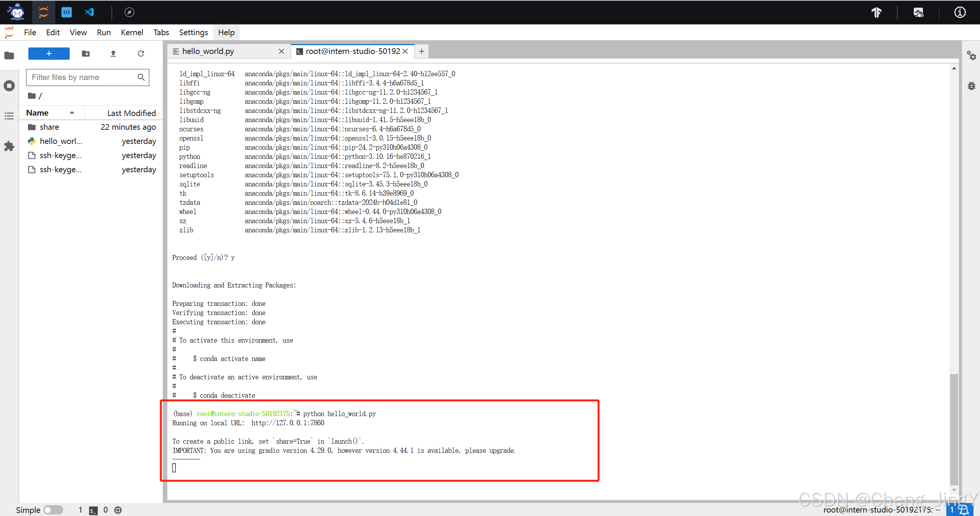This screenshot has width=980, height=516.
Task: Open the Kernel menu
Action: pyautogui.click(x=132, y=33)
